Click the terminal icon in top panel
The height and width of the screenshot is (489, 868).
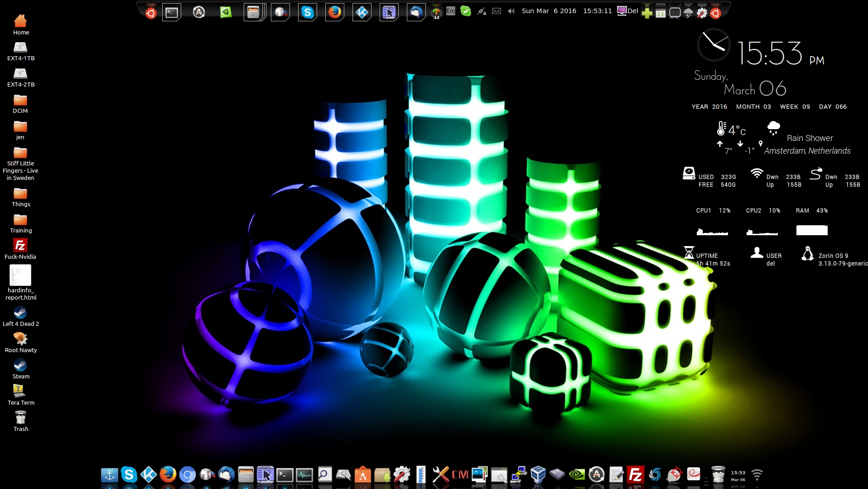pyautogui.click(x=172, y=12)
